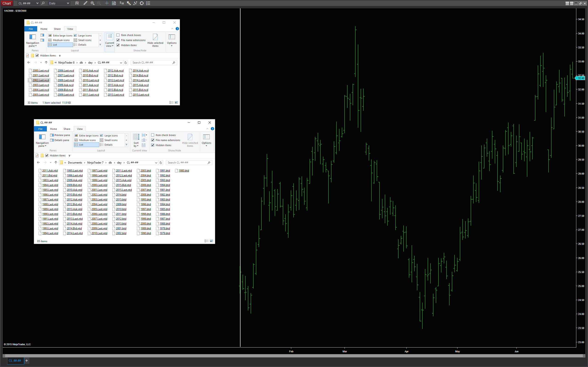
Task: Uncheck File name extensions in NinjaTrader 7 window
Action: [153, 140]
